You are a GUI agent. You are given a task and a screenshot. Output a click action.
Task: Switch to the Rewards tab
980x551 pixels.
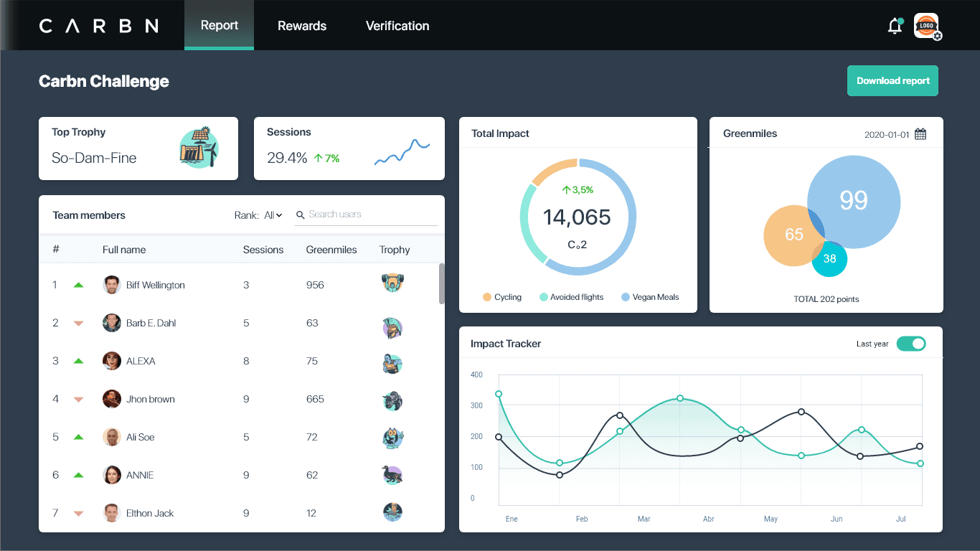(302, 26)
